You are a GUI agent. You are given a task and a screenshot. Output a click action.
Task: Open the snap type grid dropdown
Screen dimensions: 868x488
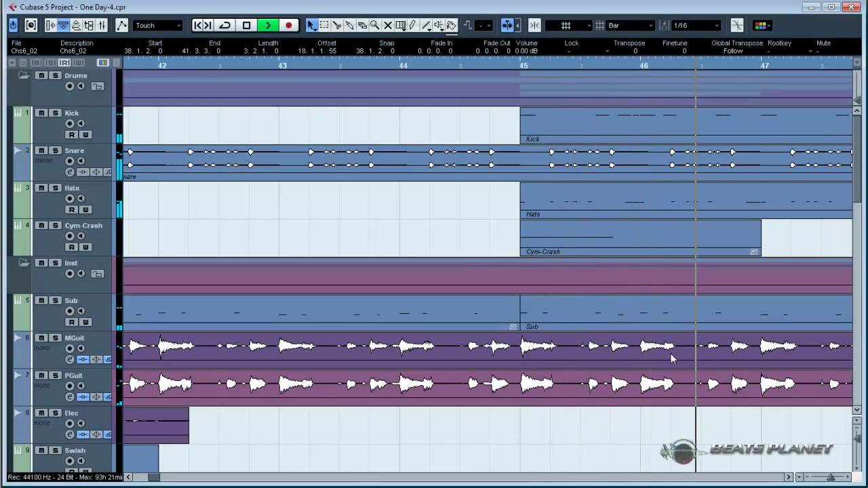pos(568,25)
